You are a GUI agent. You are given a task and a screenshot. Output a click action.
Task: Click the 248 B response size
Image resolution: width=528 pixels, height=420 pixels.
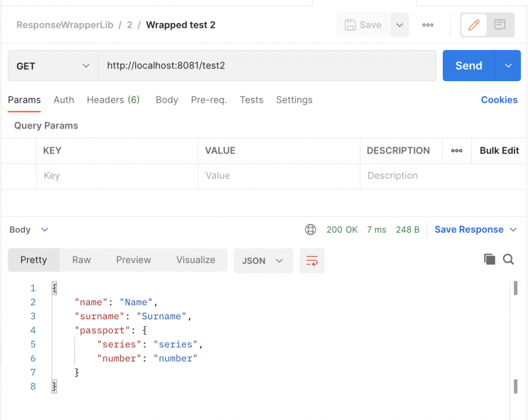(408, 230)
